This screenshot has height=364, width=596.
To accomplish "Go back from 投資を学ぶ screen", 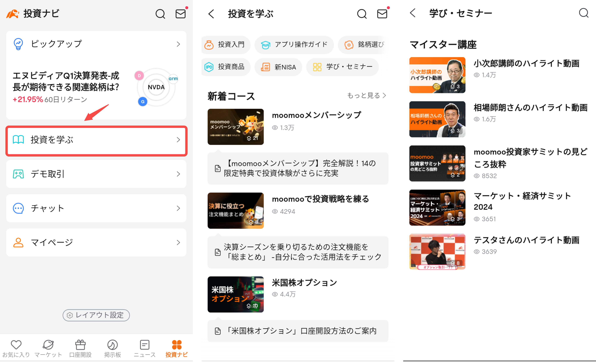I will 211,14.
